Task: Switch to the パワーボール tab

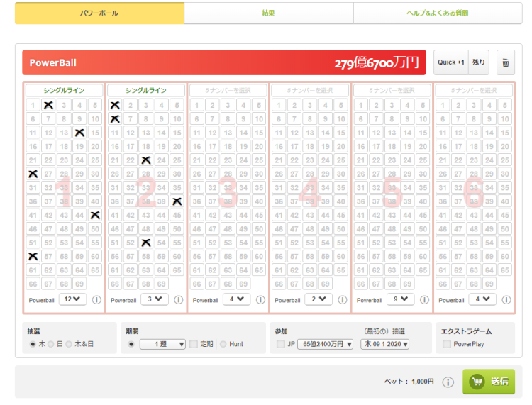Action: [x=99, y=13]
